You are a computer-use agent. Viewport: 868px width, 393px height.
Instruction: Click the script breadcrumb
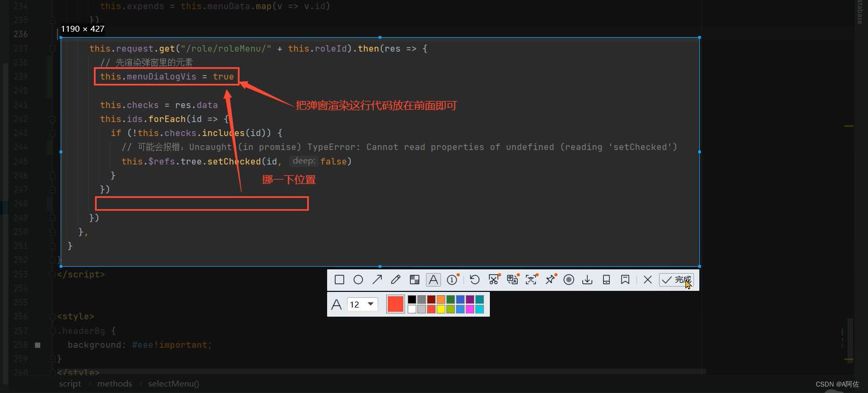click(70, 384)
